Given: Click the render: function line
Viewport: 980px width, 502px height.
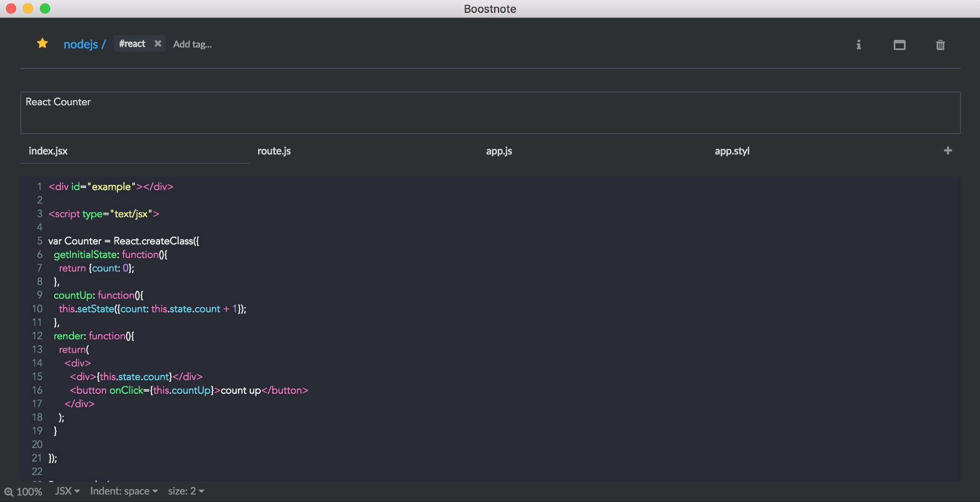Looking at the screenshot, I should [x=94, y=336].
